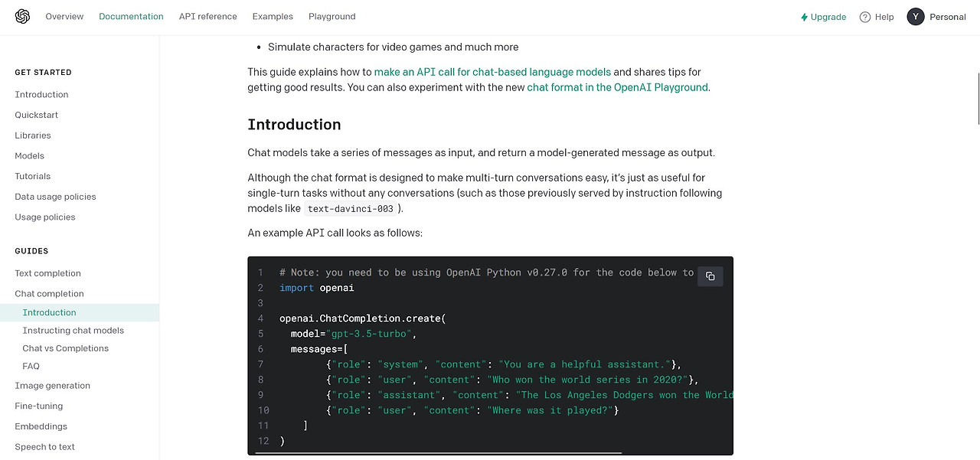
Task: Open the Overview tab
Action: pyautogui.click(x=64, y=17)
